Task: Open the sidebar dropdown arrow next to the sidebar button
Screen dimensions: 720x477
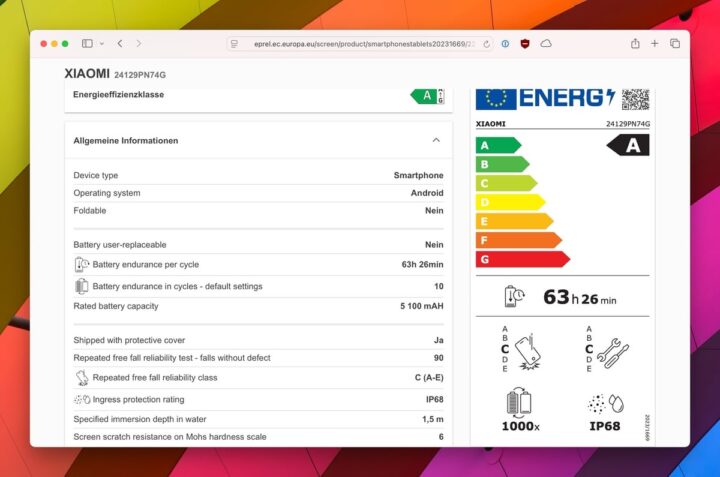Action: coord(101,44)
